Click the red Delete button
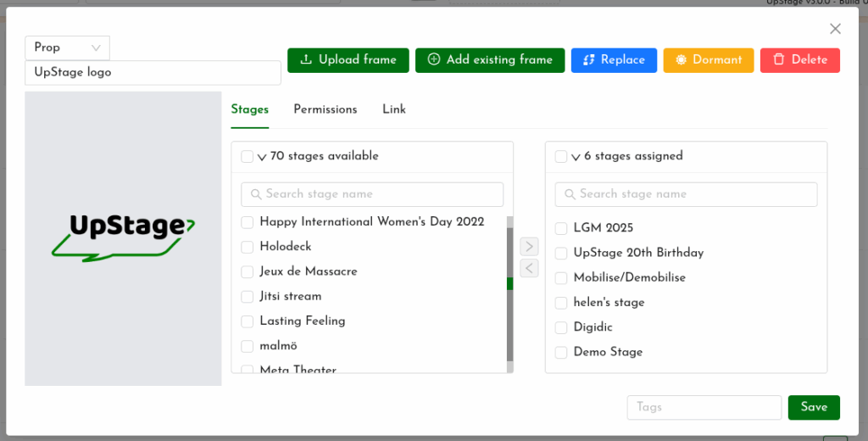This screenshot has width=868, height=441. [x=800, y=60]
